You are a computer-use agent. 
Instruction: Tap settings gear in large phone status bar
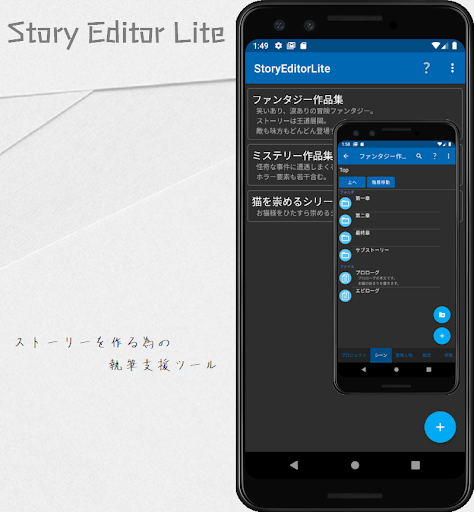tap(278, 46)
